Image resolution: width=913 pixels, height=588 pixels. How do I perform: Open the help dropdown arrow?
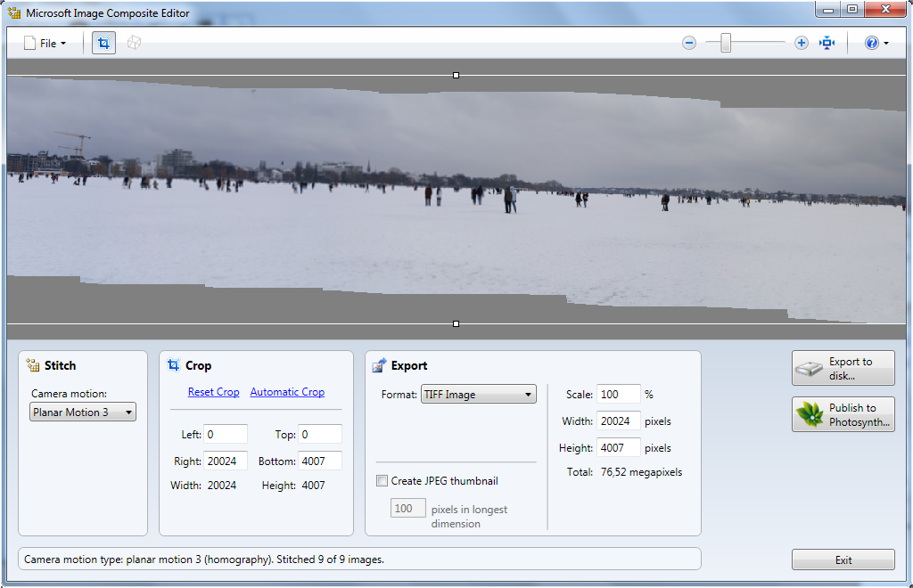click(x=886, y=44)
